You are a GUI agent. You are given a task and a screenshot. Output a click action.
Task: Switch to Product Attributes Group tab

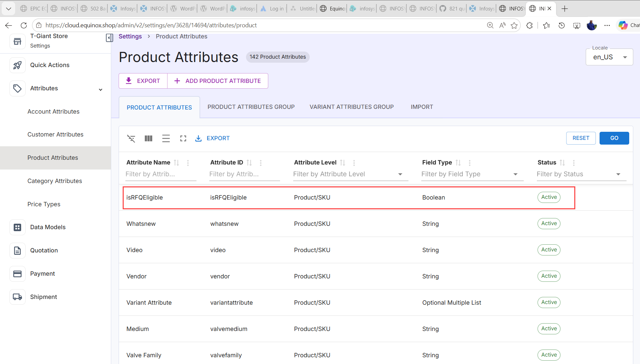click(251, 107)
